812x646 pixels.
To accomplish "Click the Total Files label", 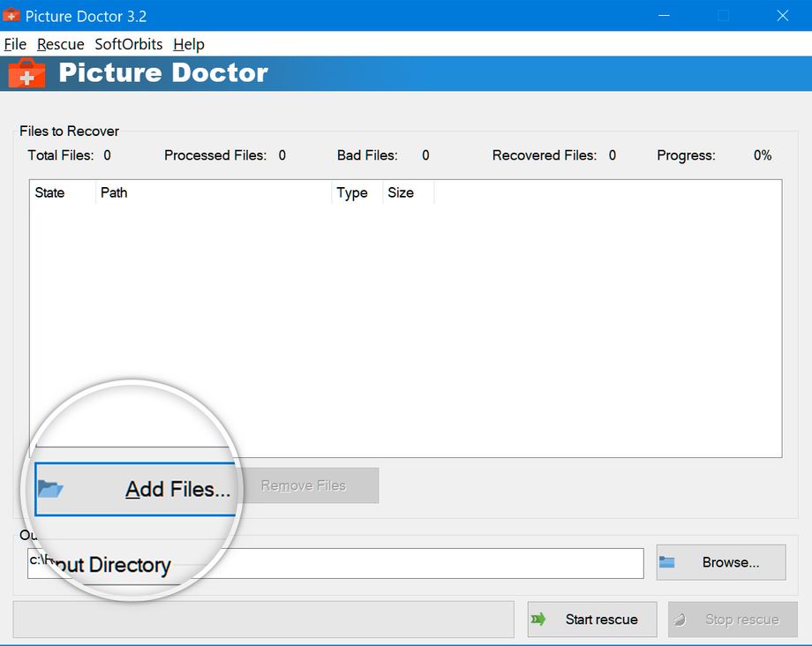I will click(61, 155).
